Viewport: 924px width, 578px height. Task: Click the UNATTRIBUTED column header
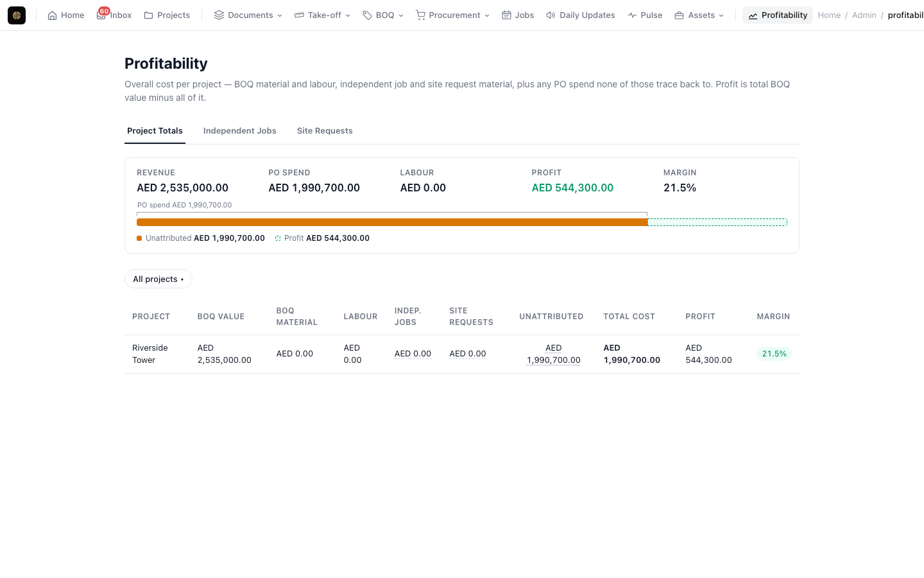point(551,317)
